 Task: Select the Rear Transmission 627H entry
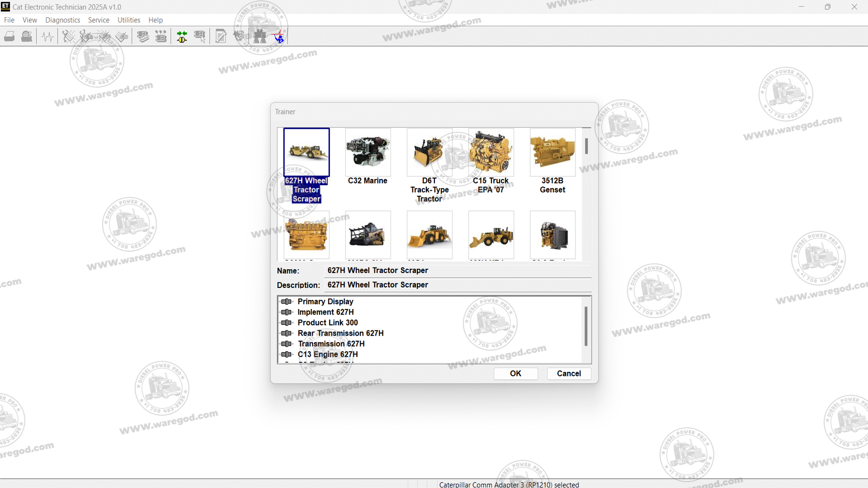tap(340, 333)
